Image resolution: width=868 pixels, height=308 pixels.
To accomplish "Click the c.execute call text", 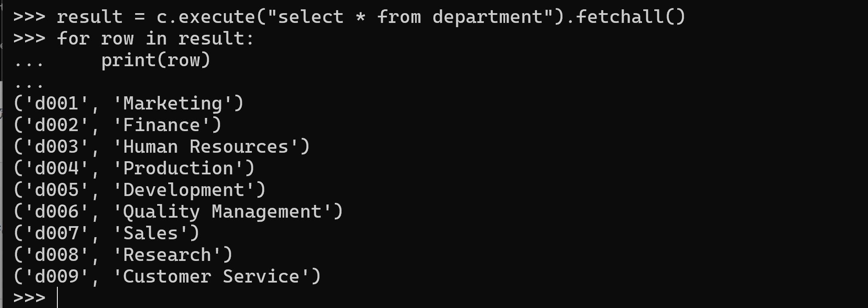I will pos(205,17).
